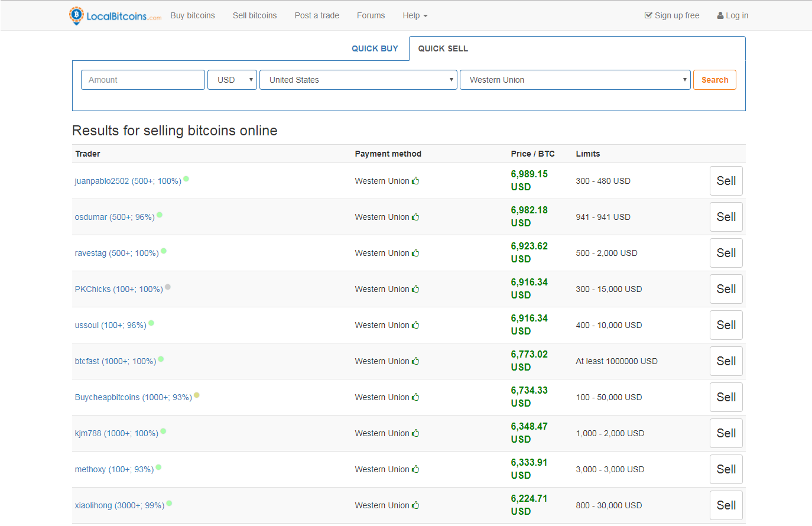Click yellow status dot beside Buycheapbitcoins

click(x=197, y=395)
